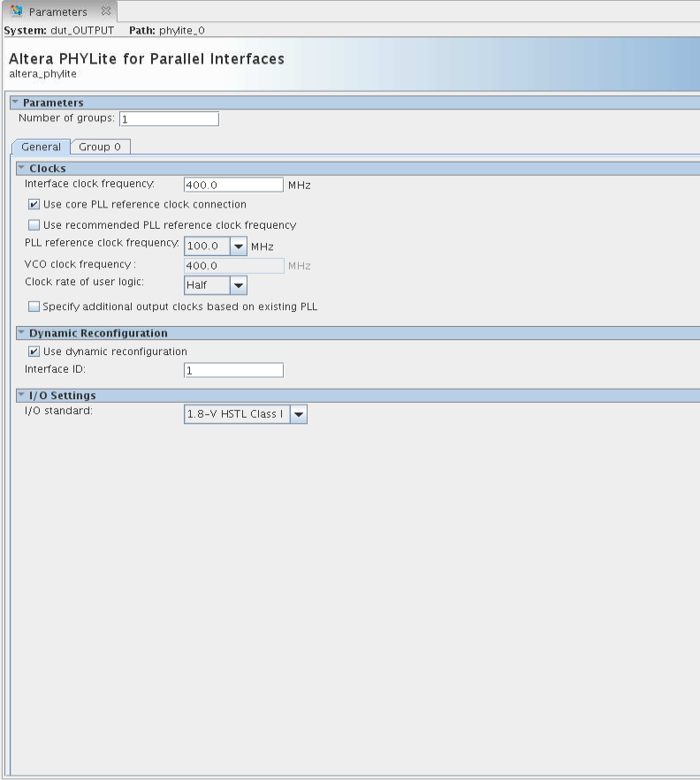Uncheck Use dynamic reconfiguration

coord(34,352)
